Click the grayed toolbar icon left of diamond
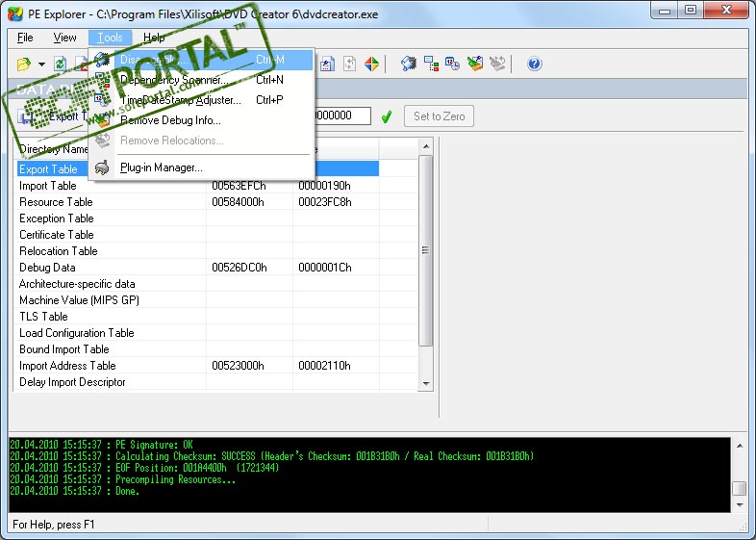This screenshot has width=756, height=540. pos(349,64)
